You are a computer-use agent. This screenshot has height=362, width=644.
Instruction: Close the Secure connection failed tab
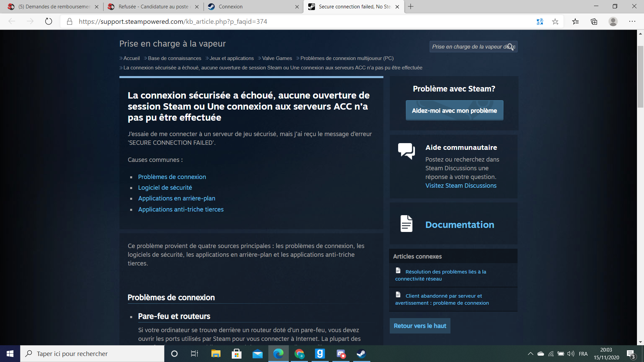pyautogui.click(x=397, y=7)
